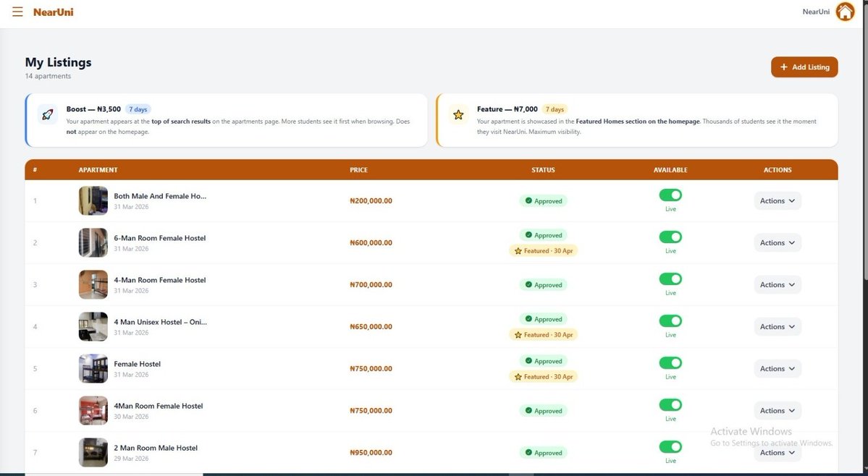Viewport: 868px width, 476px height.
Task: Click the Approved badge for 2 Man Room Male Hostel
Action: click(543, 453)
